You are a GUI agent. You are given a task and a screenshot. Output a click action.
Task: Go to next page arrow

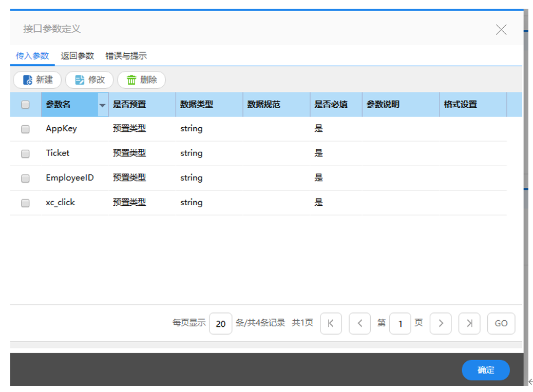pyautogui.click(x=441, y=323)
